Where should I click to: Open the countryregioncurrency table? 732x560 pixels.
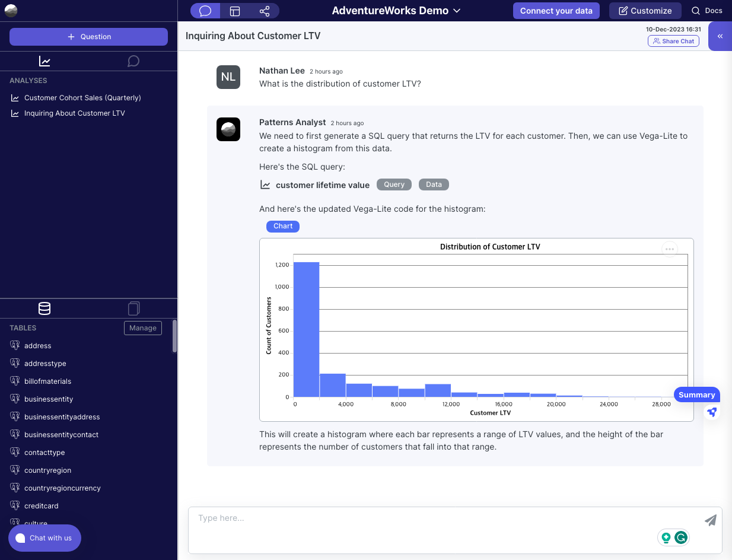(62, 488)
